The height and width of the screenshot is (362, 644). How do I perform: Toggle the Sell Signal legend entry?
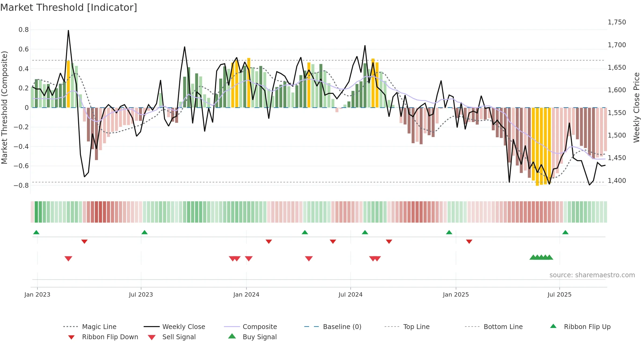172,337
